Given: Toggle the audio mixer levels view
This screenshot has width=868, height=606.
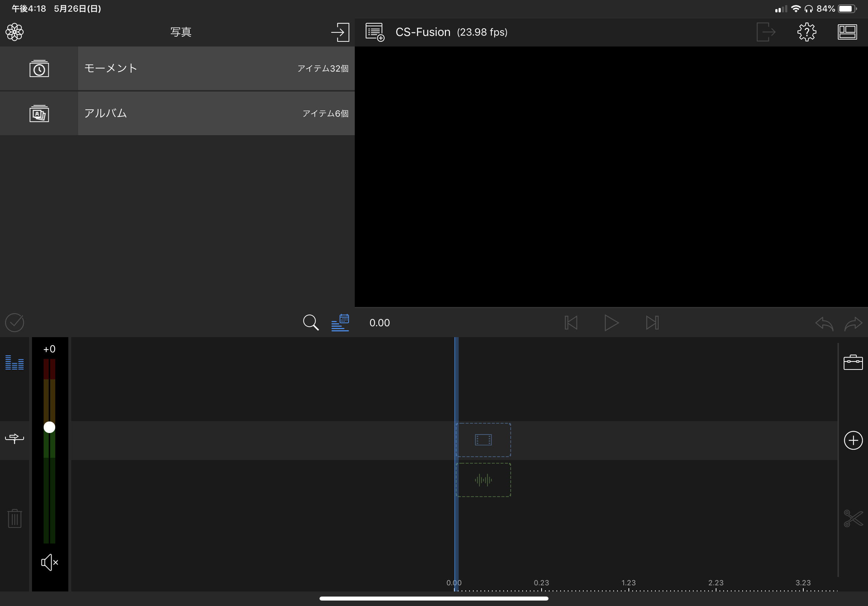Looking at the screenshot, I should point(15,362).
